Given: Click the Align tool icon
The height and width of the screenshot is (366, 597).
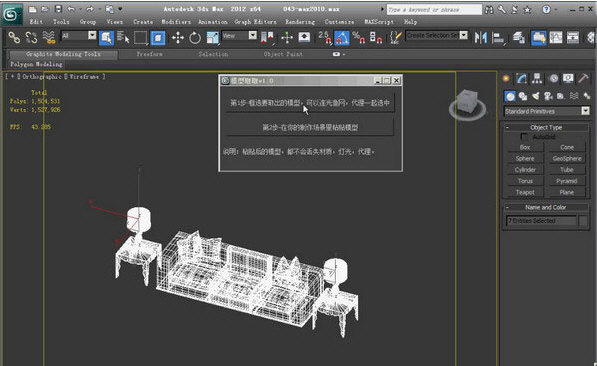Looking at the screenshot, I should pos(498,37).
